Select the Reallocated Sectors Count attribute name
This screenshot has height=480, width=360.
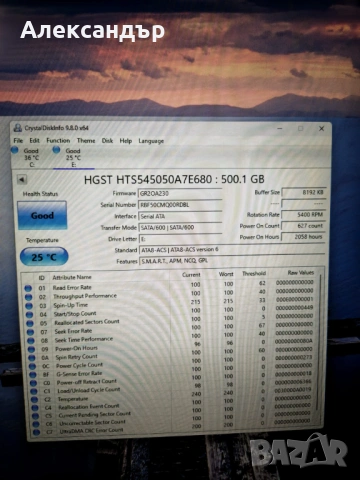pyautogui.click(x=87, y=322)
